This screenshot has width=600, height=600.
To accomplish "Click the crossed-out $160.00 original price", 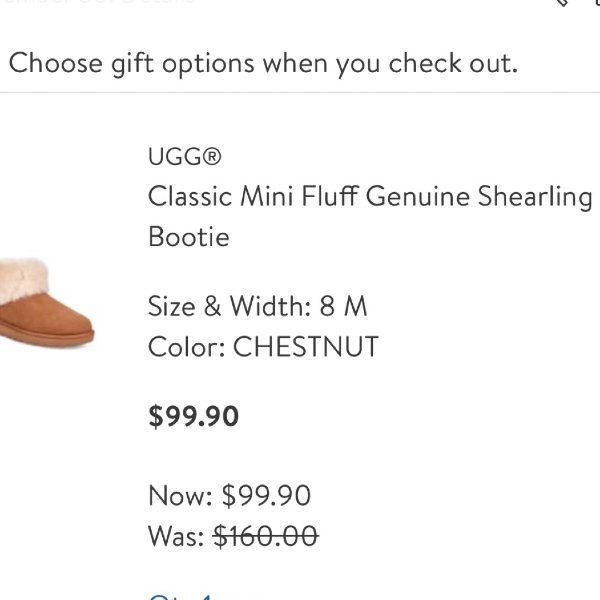I will coord(266,536).
